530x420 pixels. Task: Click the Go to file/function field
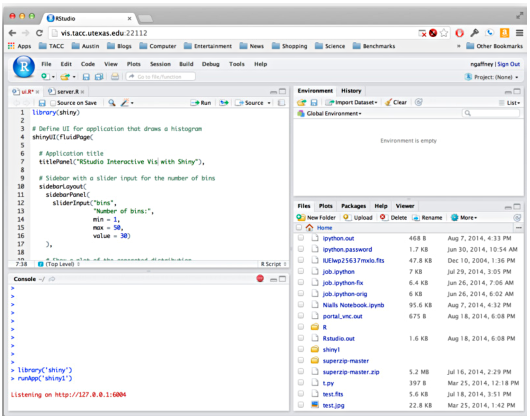click(161, 76)
